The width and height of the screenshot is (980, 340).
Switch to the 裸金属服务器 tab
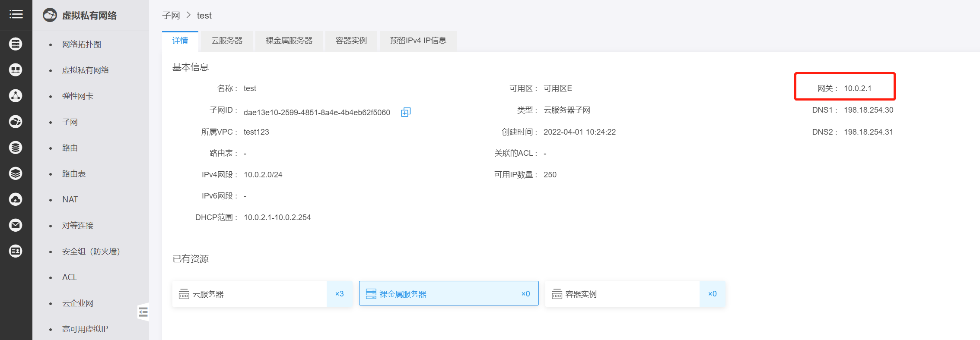(289, 41)
